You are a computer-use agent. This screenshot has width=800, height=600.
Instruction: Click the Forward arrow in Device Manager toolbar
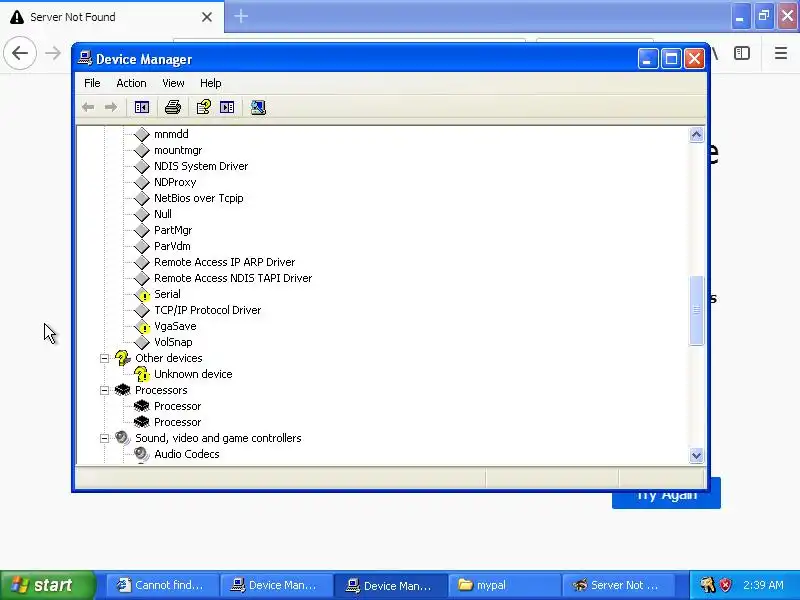[x=110, y=107]
